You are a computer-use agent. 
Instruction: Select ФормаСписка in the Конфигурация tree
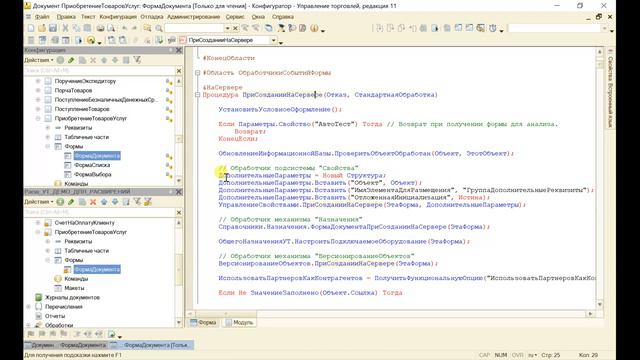point(92,165)
